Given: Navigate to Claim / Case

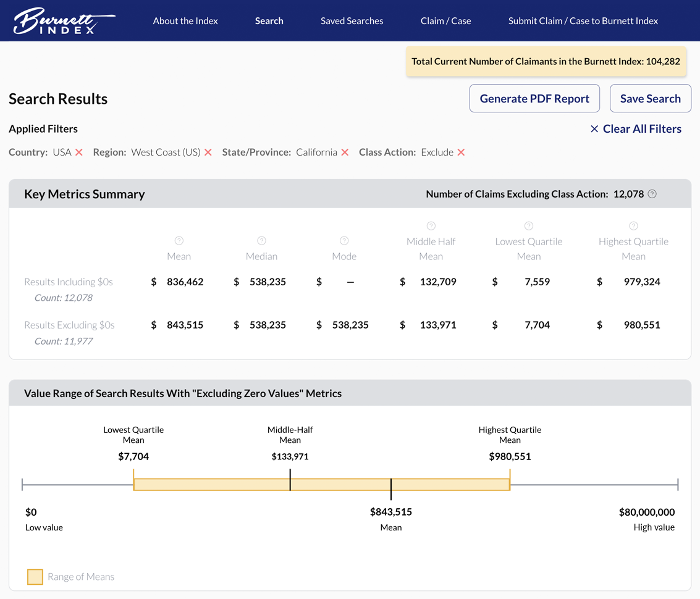Looking at the screenshot, I should coord(445,20).
